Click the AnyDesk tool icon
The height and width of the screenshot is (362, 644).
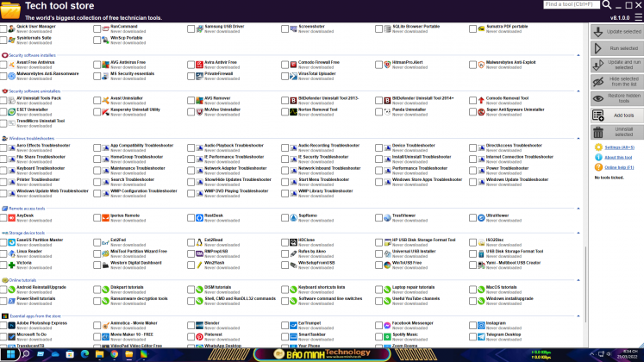point(11,218)
